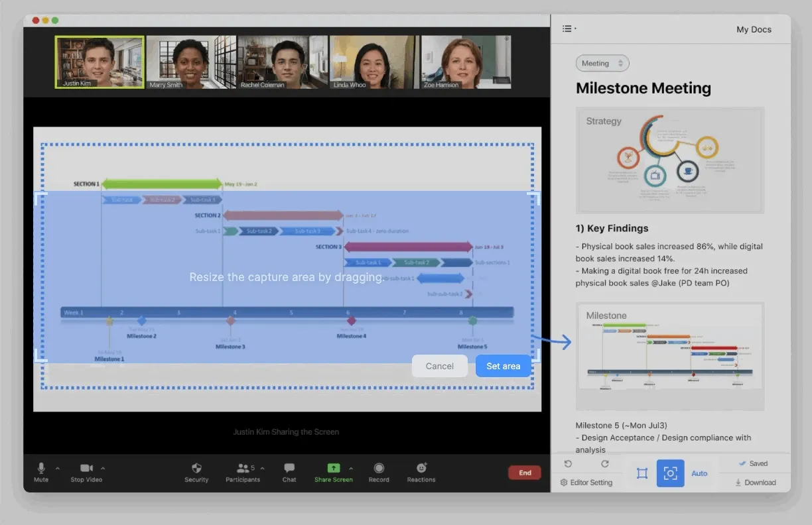Open the list menu icon in notes panel
The height and width of the screenshot is (525, 812).
(569, 29)
